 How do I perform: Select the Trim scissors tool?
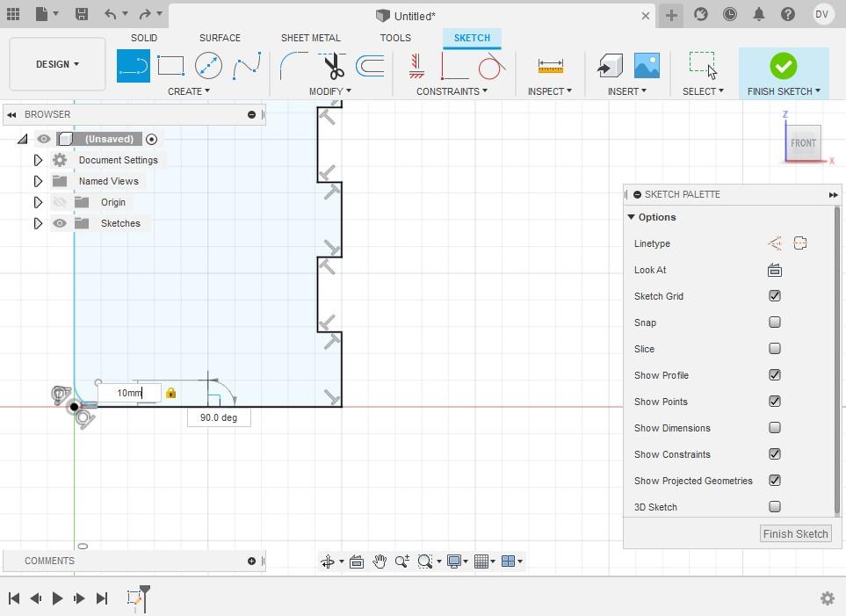click(x=333, y=66)
